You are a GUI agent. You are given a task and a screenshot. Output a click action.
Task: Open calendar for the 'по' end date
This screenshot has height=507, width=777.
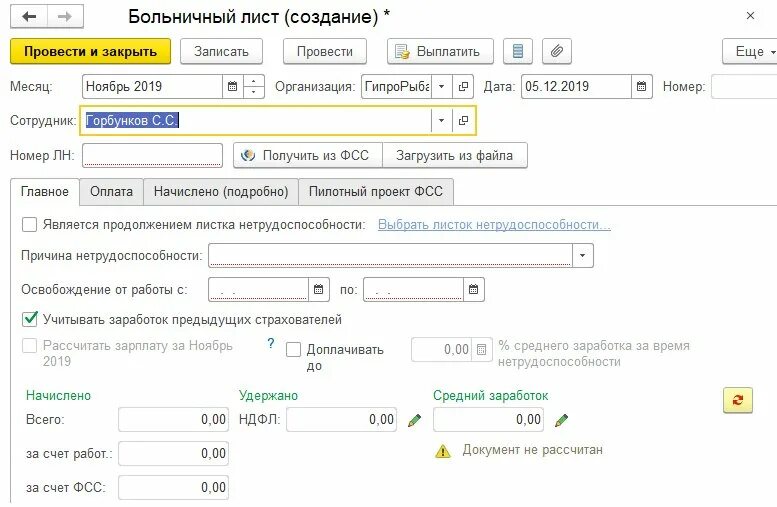(x=473, y=289)
